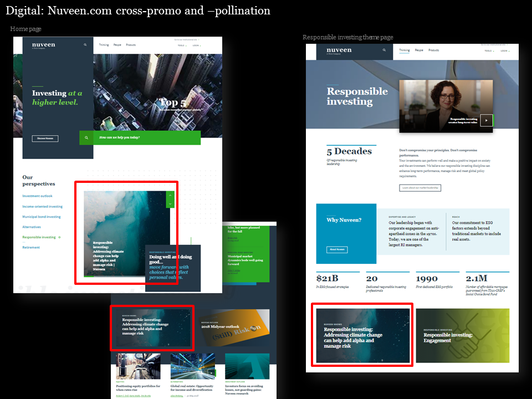
Task: Select Alternatives perspective link
Action: click(x=32, y=227)
